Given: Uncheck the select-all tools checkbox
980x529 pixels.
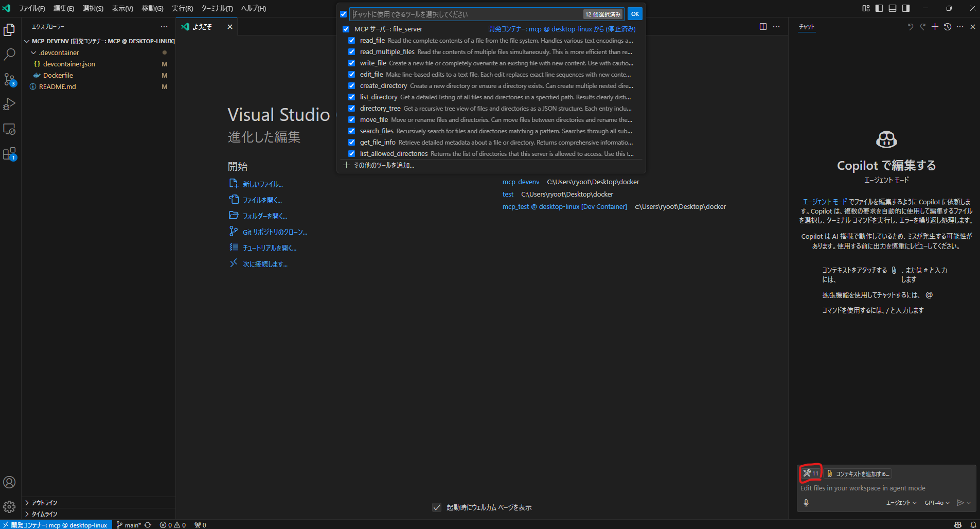Looking at the screenshot, I should [343, 14].
